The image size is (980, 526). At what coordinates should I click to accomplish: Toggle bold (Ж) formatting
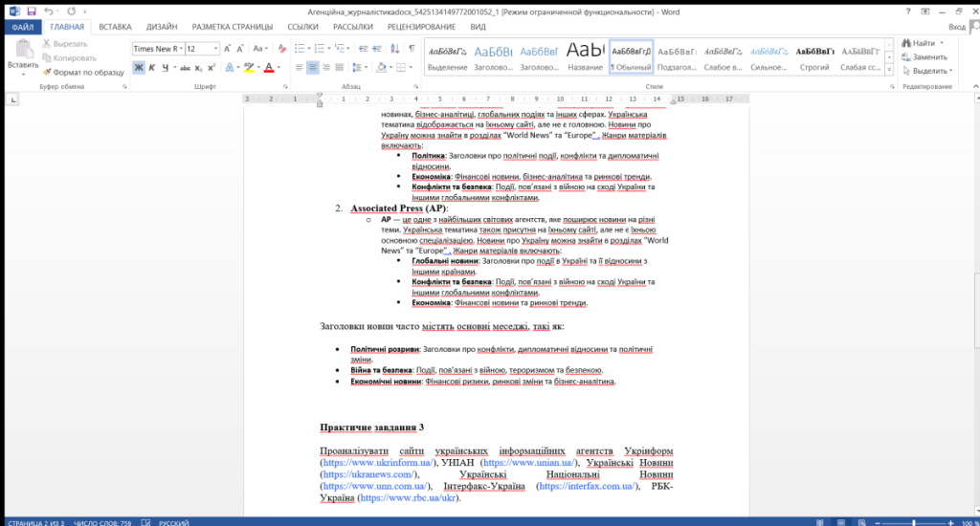click(x=139, y=68)
